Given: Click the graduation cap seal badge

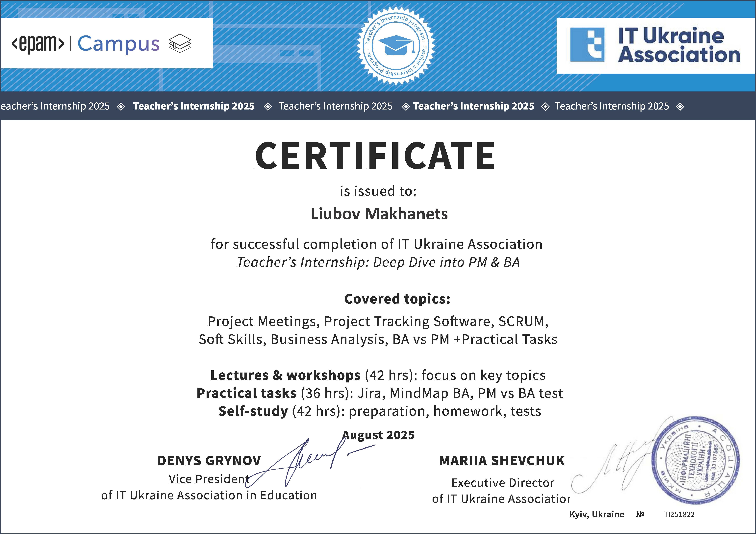Looking at the screenshot, I should point(395,46).
